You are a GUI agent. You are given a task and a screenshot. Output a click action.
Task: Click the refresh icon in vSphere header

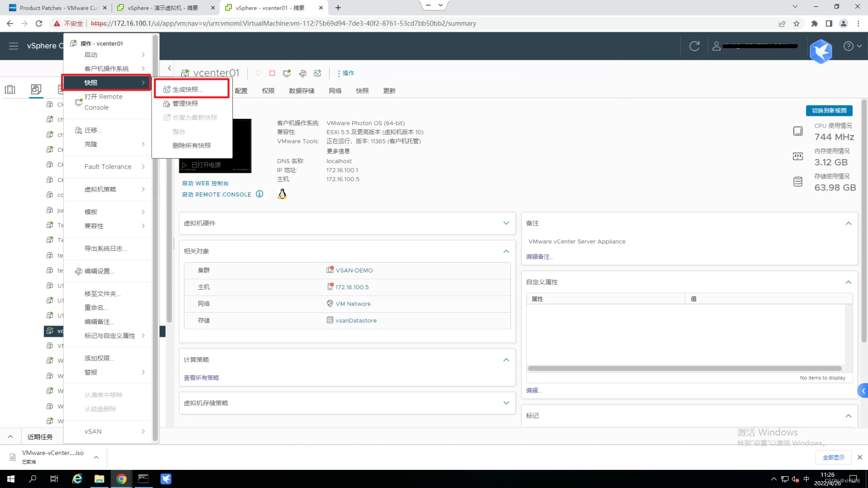tap(694, 46)
